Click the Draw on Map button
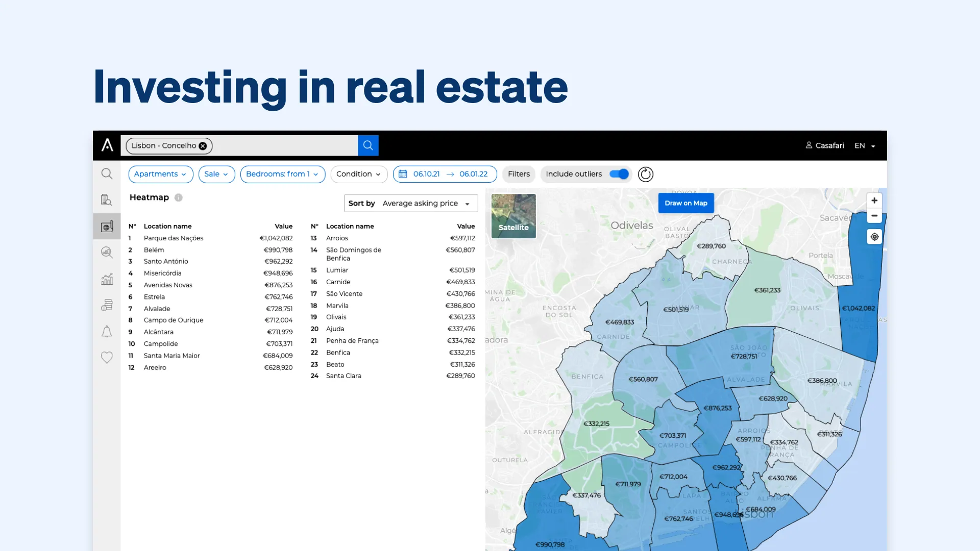The height and width of the screenshot is (551, 980). (686, 203)
